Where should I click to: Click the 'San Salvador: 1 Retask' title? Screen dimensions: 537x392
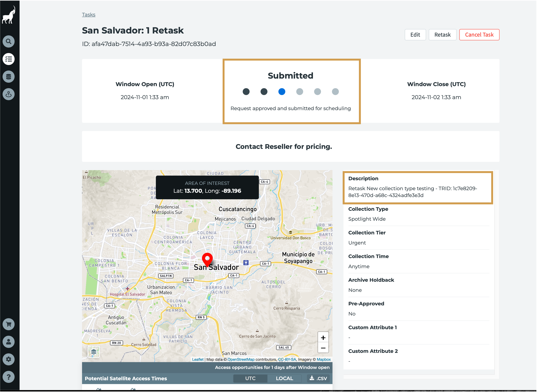(x=133, y=30)
